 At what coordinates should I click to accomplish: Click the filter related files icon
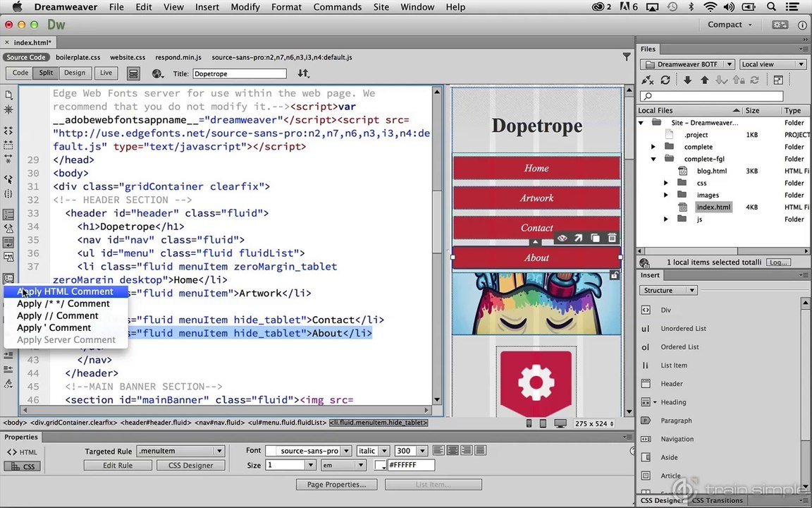click(627, 57)
